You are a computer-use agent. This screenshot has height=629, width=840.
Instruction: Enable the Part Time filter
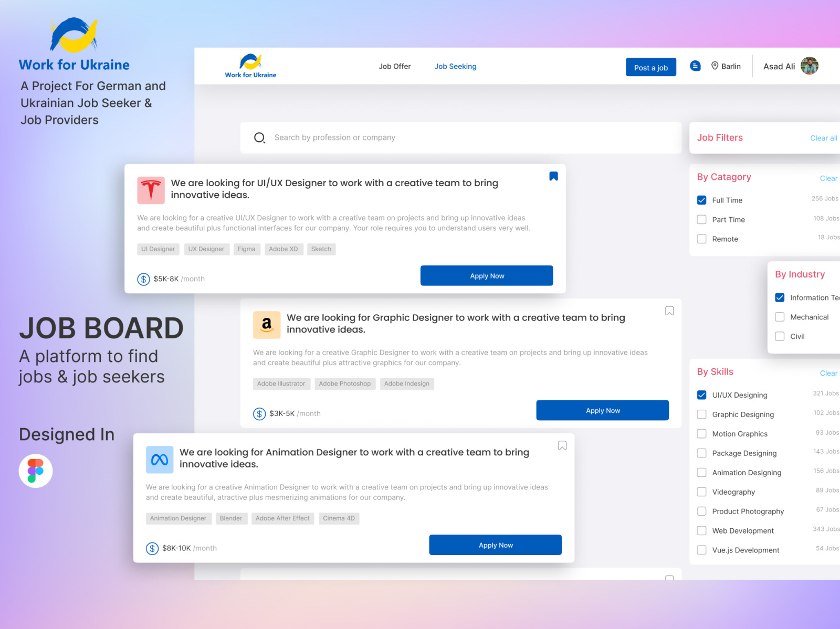pos(701,219)
